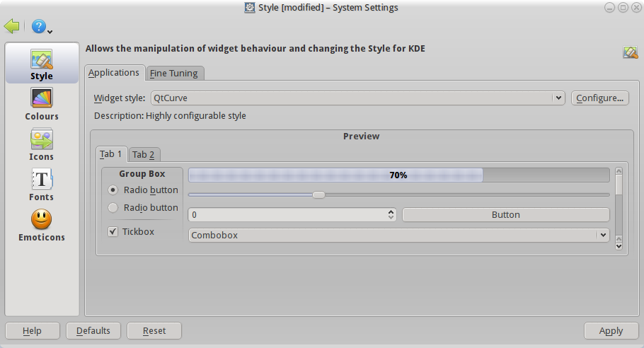The height and width of the screenshot is (348, 644).
Task: Click the Help button
Action: 33,331
